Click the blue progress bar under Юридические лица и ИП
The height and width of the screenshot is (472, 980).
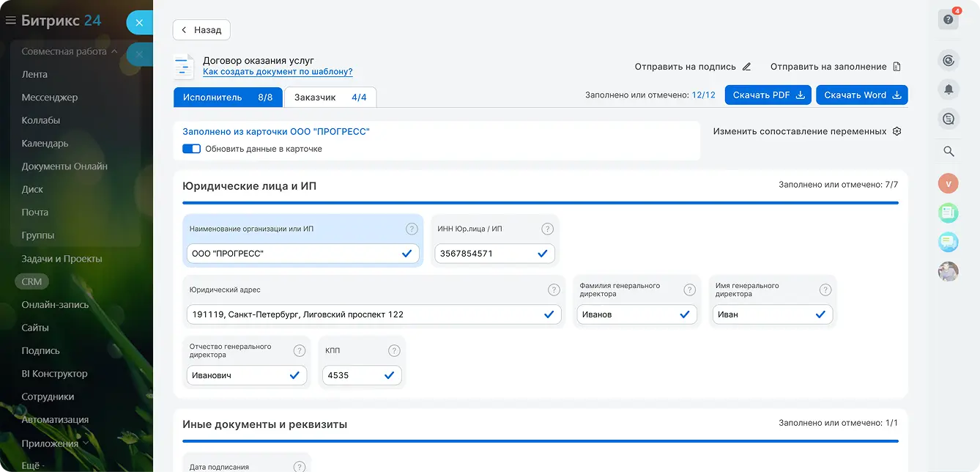click(540, 203)
